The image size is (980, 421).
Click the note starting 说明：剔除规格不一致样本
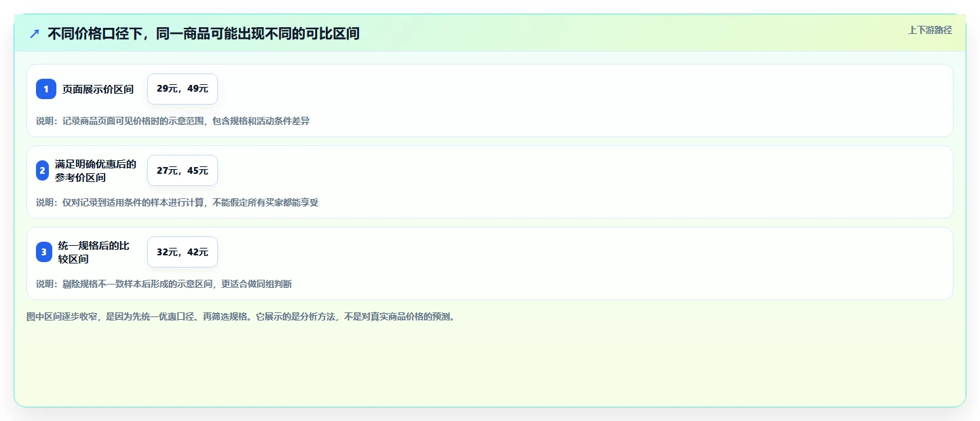164,284
